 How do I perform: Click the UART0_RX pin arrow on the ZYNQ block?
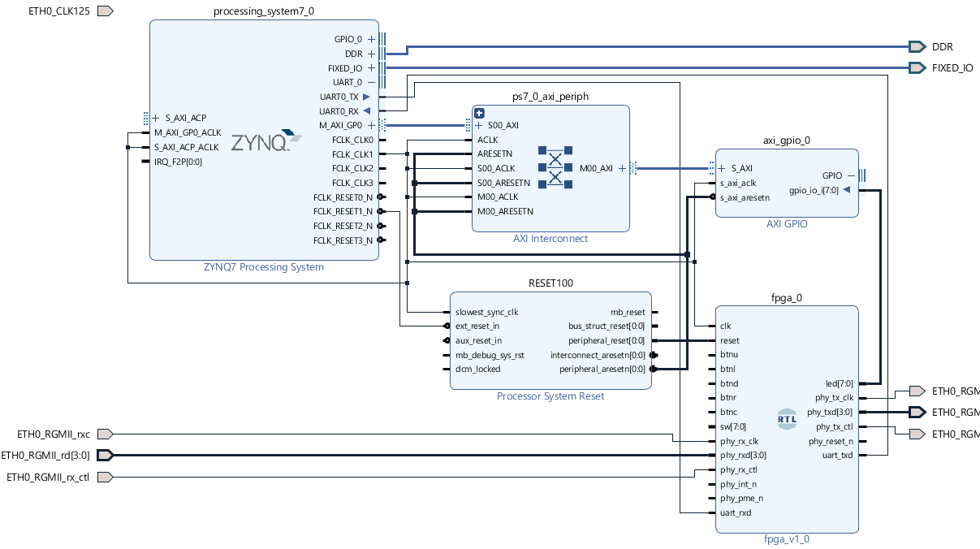pyautogui.click(x=367, y=110)
